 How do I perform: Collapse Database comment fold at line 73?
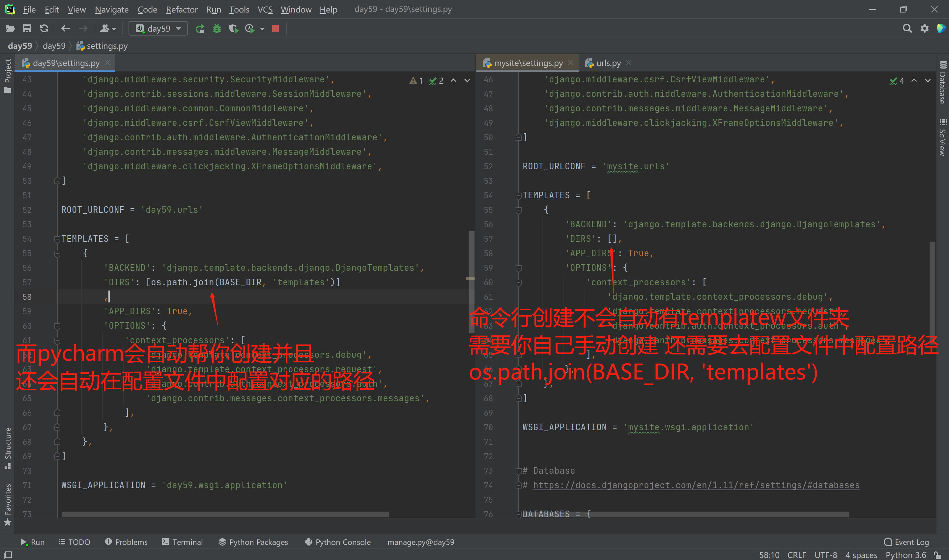pos(519,471)
